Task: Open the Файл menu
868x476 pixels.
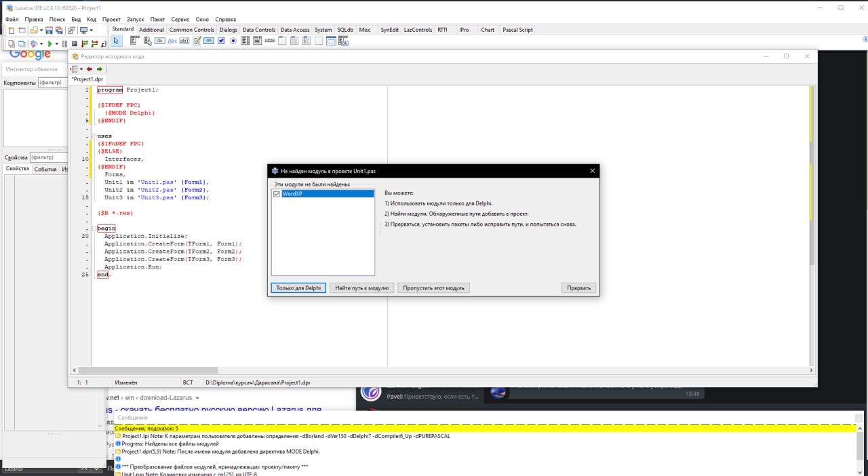Action: click(x=12, y=20)
